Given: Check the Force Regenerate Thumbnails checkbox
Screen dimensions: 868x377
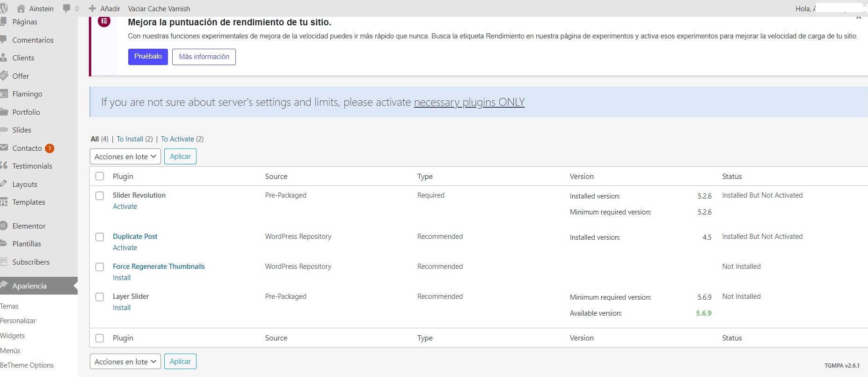Looking at the screenshot, I should (100, 267).
